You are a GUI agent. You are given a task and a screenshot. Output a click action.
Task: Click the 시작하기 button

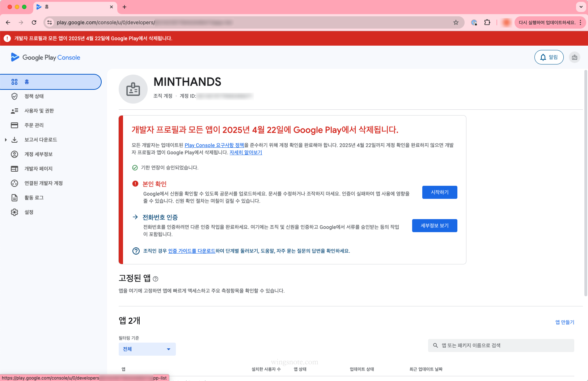(x=440, y=192)
